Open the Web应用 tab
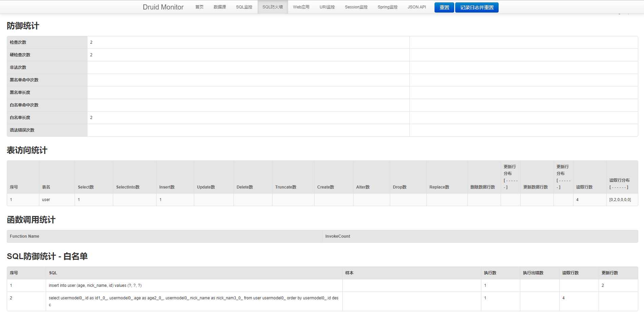This screenshot has width=644, height=316. 301,7
